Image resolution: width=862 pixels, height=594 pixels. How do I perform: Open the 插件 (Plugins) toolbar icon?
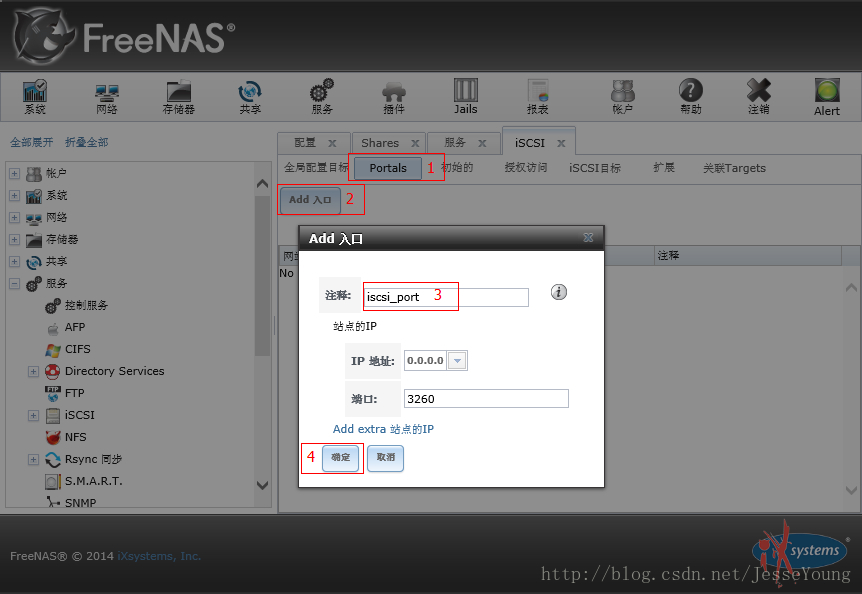coord(394,97)
